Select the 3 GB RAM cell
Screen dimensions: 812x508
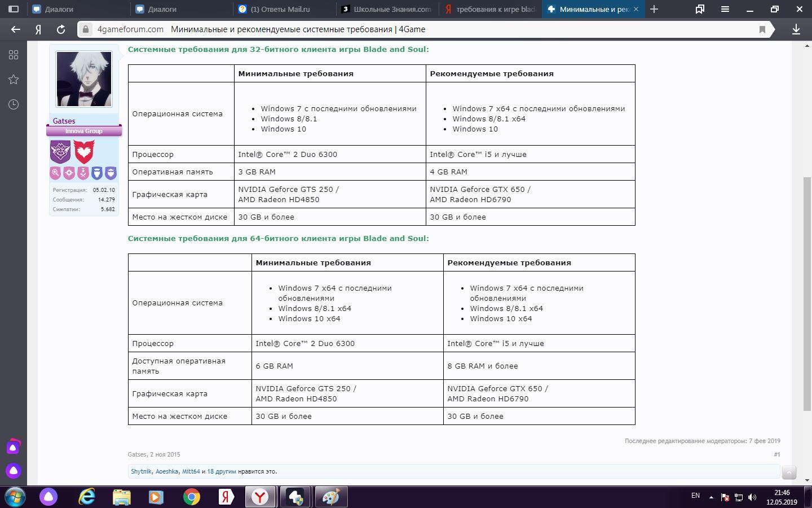pos(330,172)
